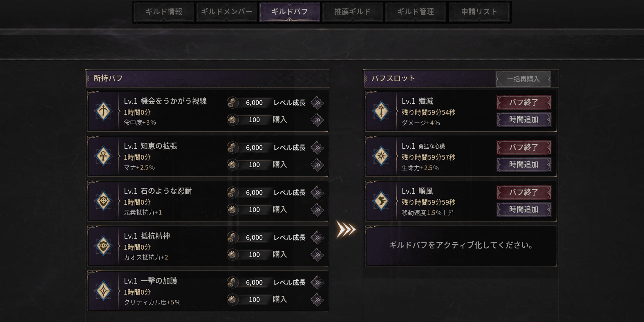Screen dimensions: 644x322
Task: Click the 抵抗精神 buff icon
Action: point(103,246)
